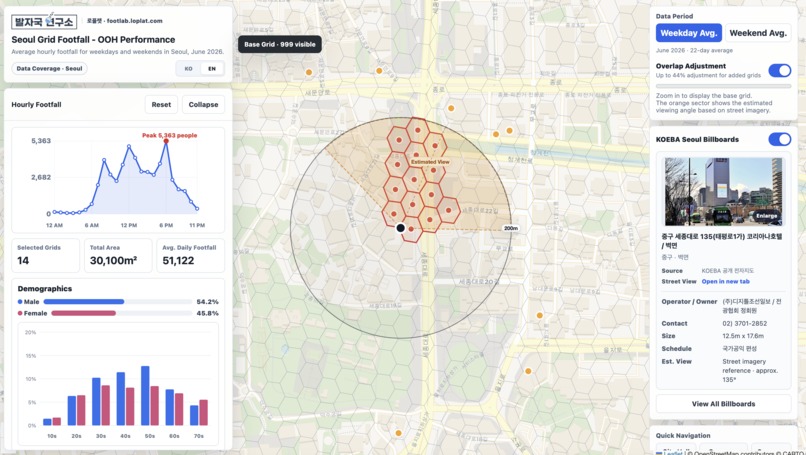806x455 pixels.
Task: Click the red 70s female bar
Action: (204, 412)
